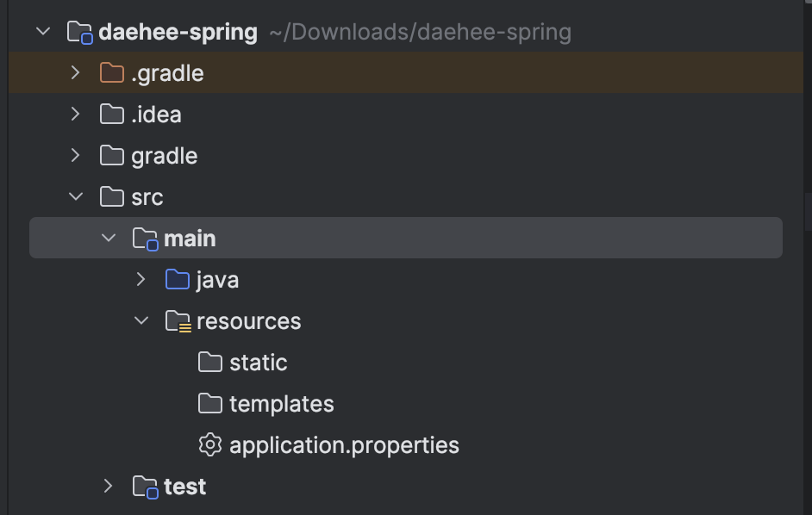Click the blue java sources root icon
Viewport: 812px width, 515px height.
[x=178, y=280]
